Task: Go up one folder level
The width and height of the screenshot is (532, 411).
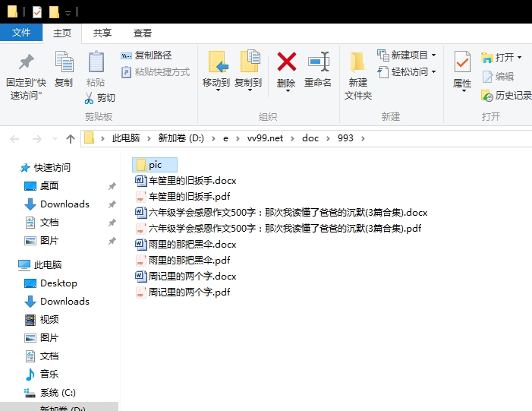Action: tap(71, 138)
